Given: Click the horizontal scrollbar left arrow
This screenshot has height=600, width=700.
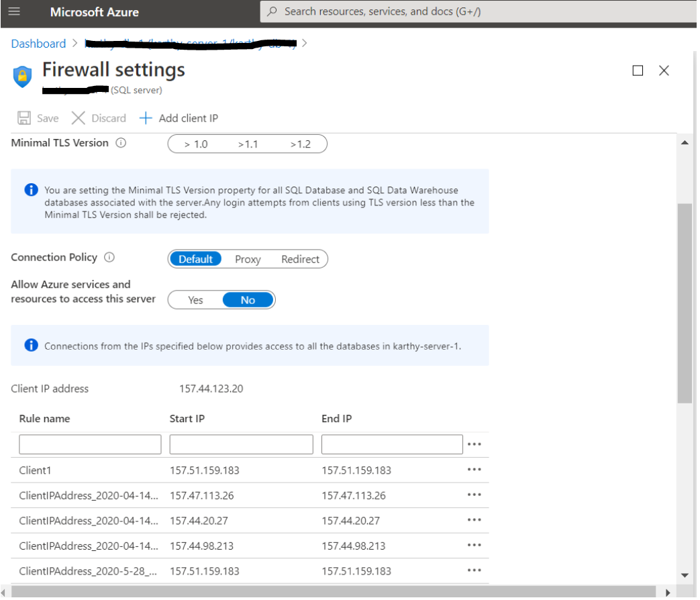Looking at the screenshot, I should 3,593.
